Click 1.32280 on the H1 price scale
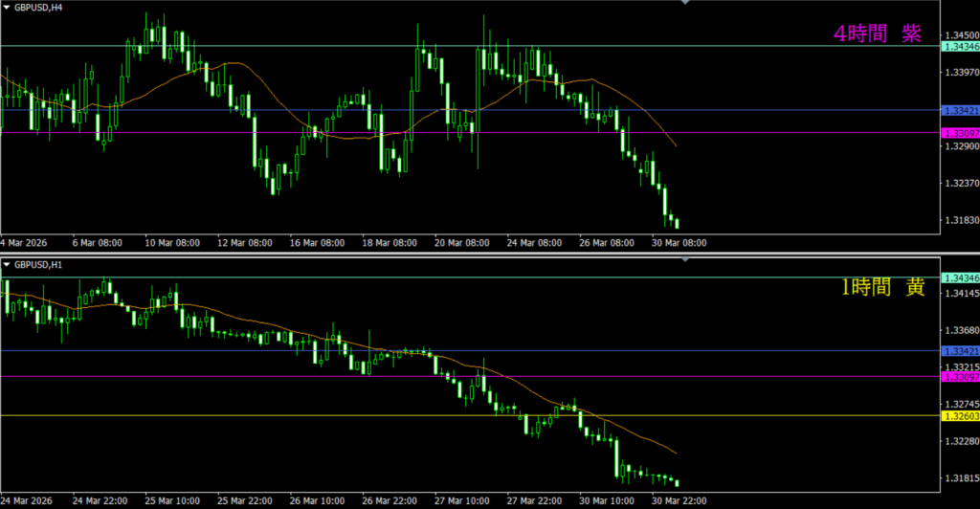This screenshot has height=509, width=980. pos(960,441)
